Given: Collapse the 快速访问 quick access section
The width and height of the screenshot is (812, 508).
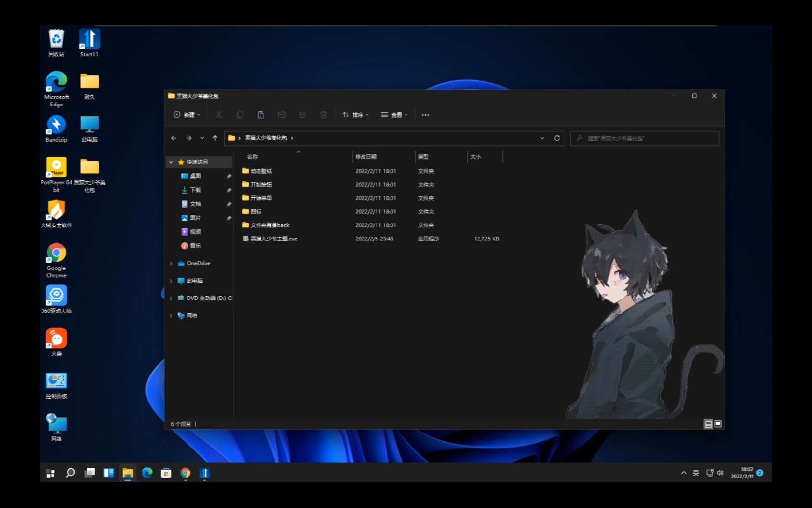Looking at the screenshot, I should (171, 162).
